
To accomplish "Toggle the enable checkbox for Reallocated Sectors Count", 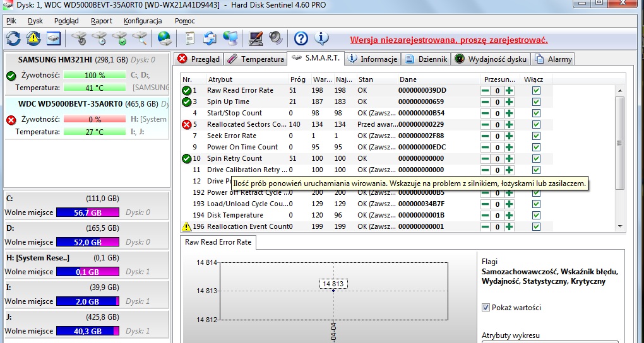I will point(536,125).
